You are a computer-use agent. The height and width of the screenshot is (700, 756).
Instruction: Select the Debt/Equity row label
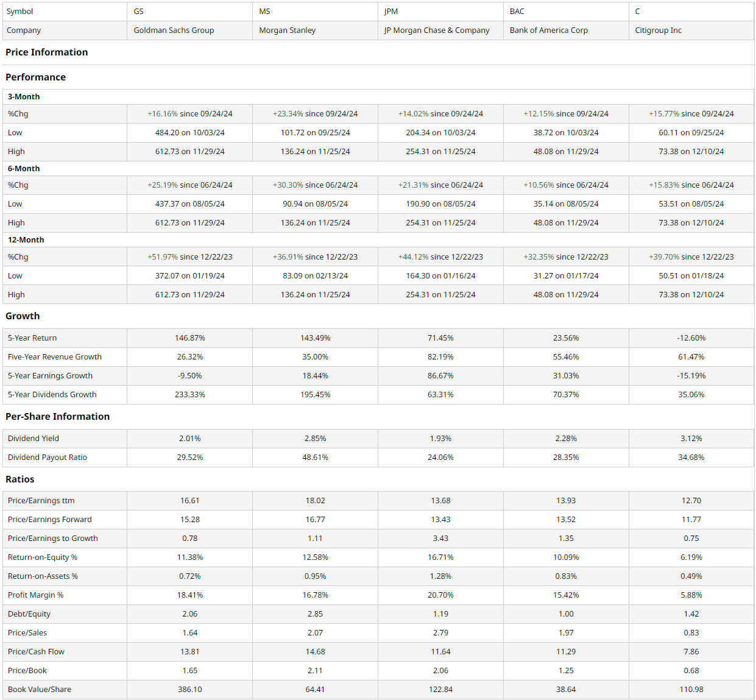29,614
